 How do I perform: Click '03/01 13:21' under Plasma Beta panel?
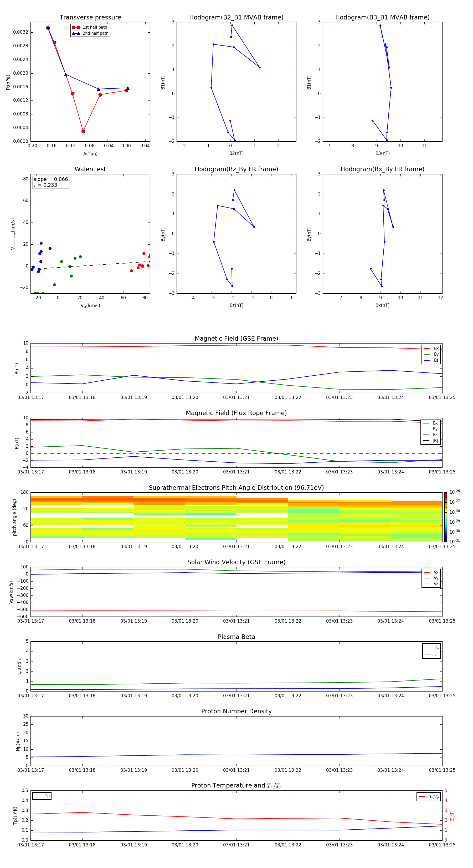coord(236,696)
